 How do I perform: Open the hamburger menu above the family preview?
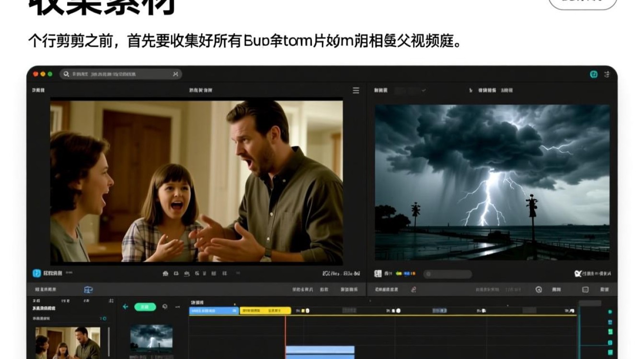click(356, 90)
